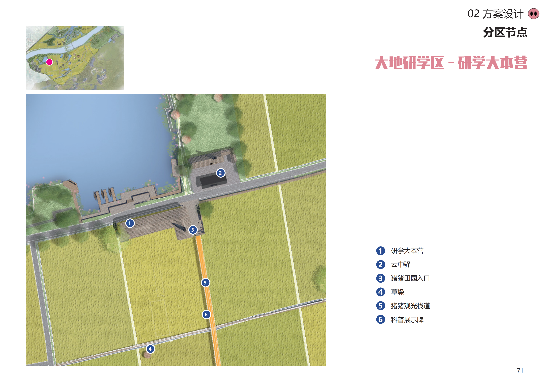Click map marker 1 on the rooftop
Viewport: 554px width, 392px height.
pyautogui.click(x=130, y=223)
